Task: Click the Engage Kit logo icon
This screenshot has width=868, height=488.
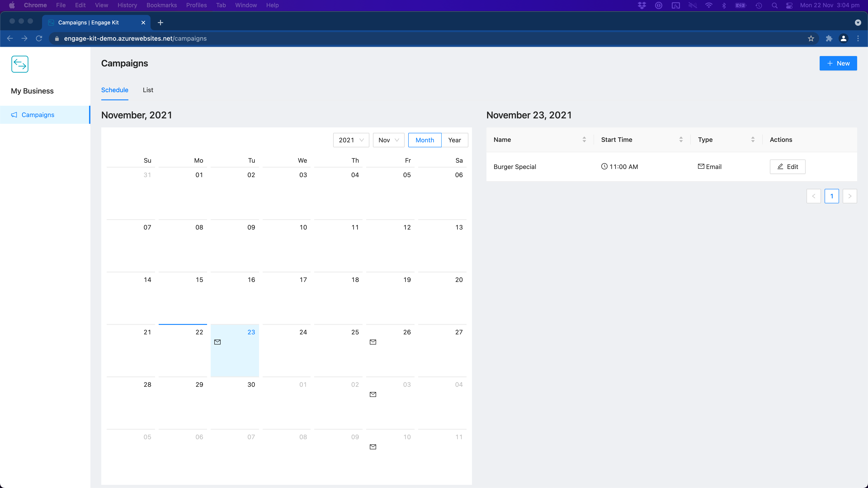Action: point(19,64)
